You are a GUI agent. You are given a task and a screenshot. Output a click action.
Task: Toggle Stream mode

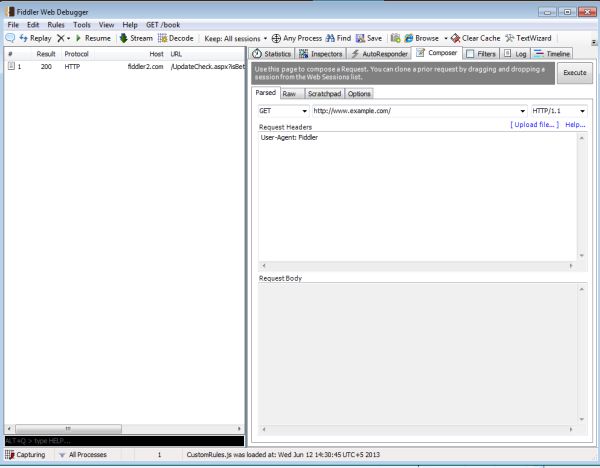point(136,38)
